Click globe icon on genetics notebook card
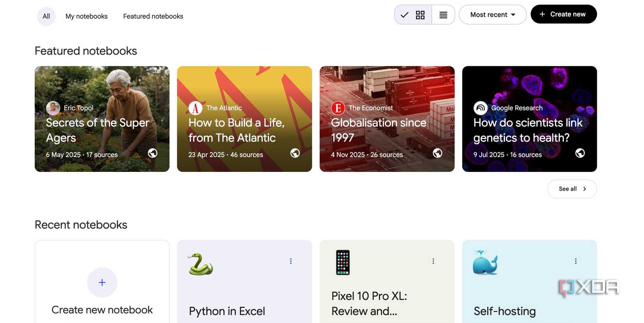644x323 pixels. [580, 153]
